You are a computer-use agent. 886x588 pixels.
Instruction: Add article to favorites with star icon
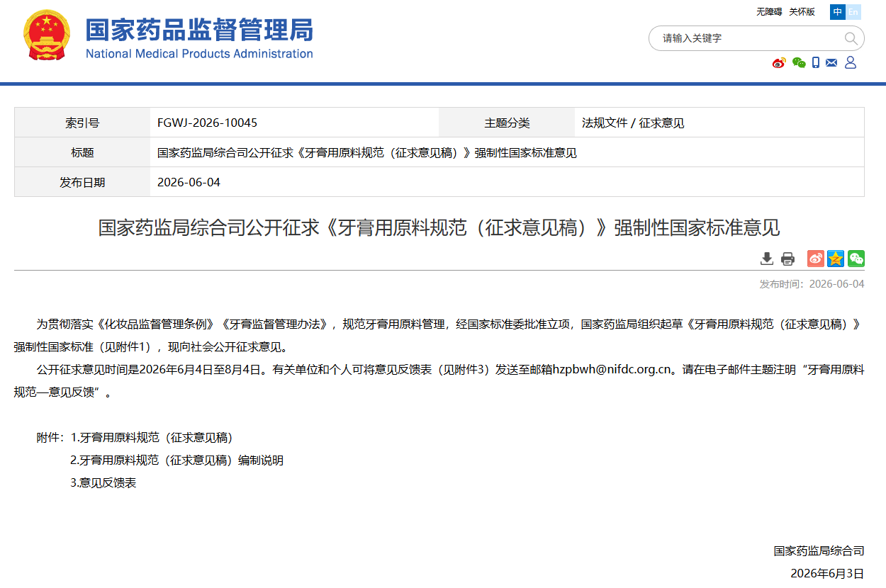pos(836,259)
